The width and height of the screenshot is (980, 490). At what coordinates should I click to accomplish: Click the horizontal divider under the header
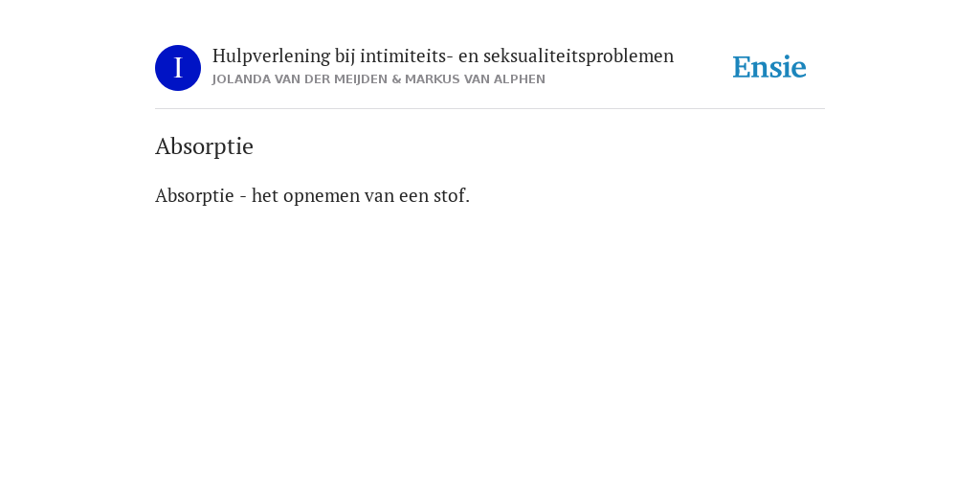490,109
